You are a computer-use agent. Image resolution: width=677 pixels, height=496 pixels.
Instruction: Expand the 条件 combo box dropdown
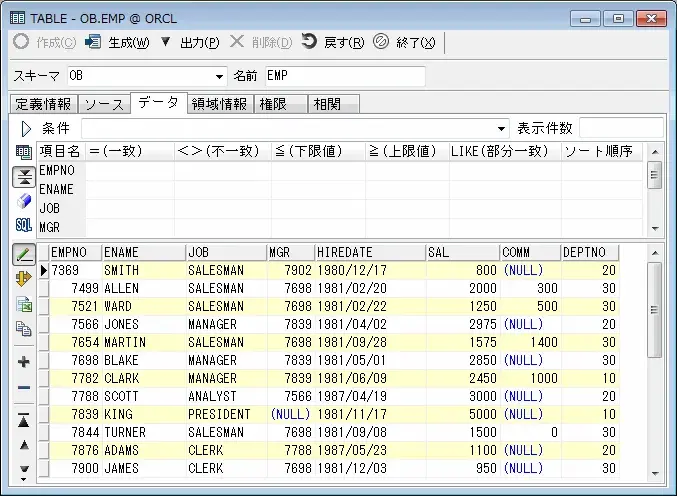pyautogui.click(x=501, y=129)
